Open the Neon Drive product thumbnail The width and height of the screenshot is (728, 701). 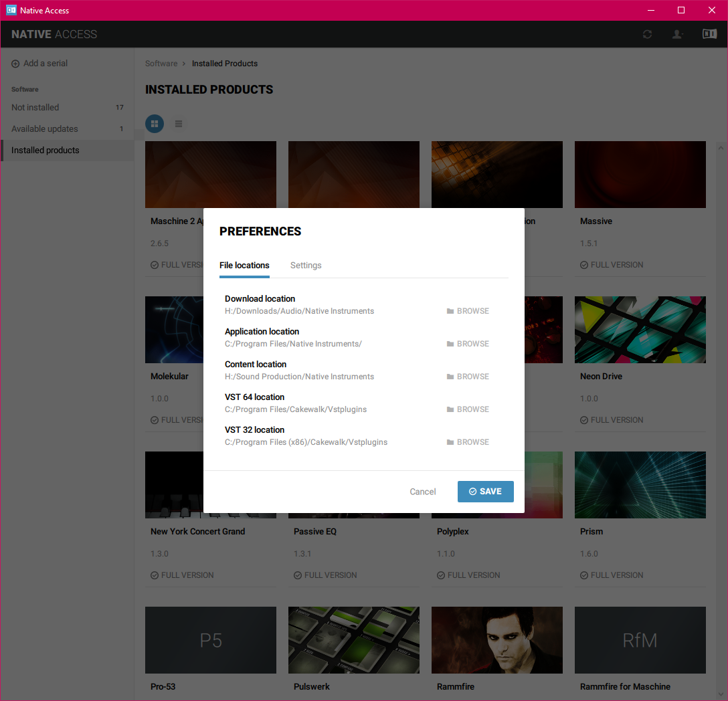640,330
